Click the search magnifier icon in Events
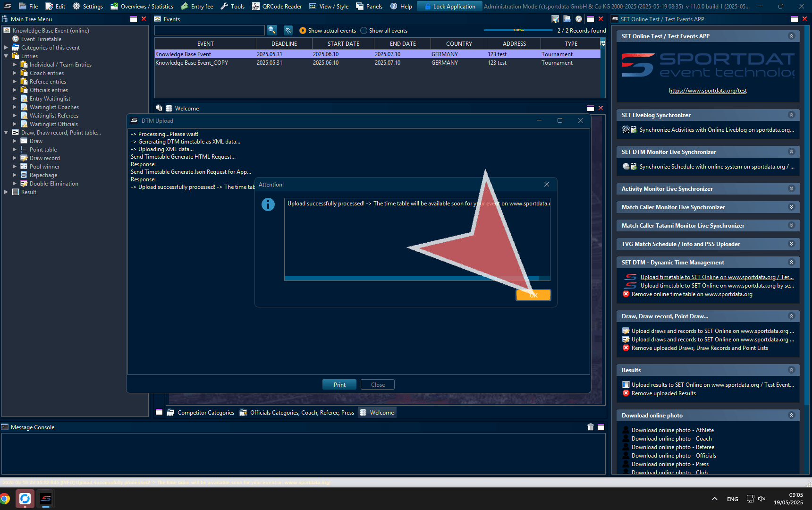The height and width of the screenshot is (510, 812). (272, 30)
